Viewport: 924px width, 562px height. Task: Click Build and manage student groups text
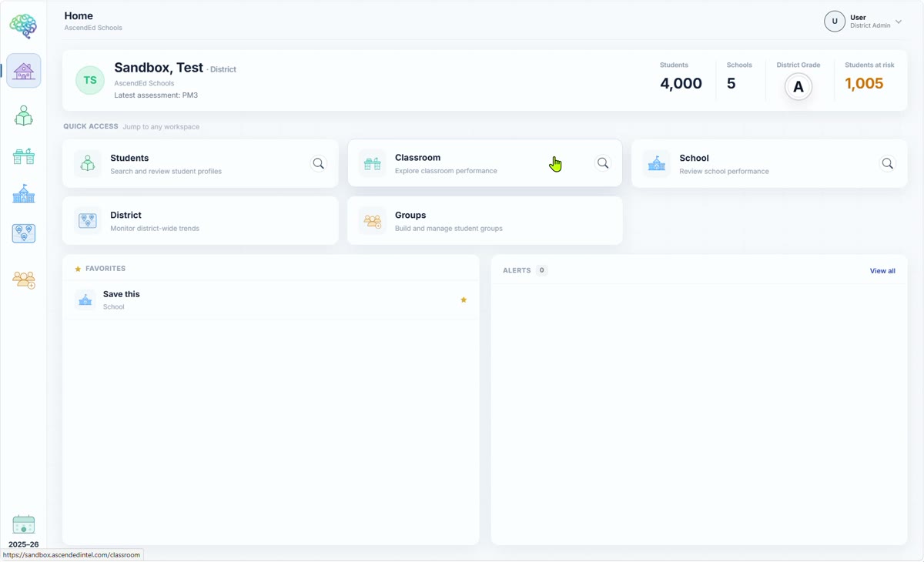449,229
